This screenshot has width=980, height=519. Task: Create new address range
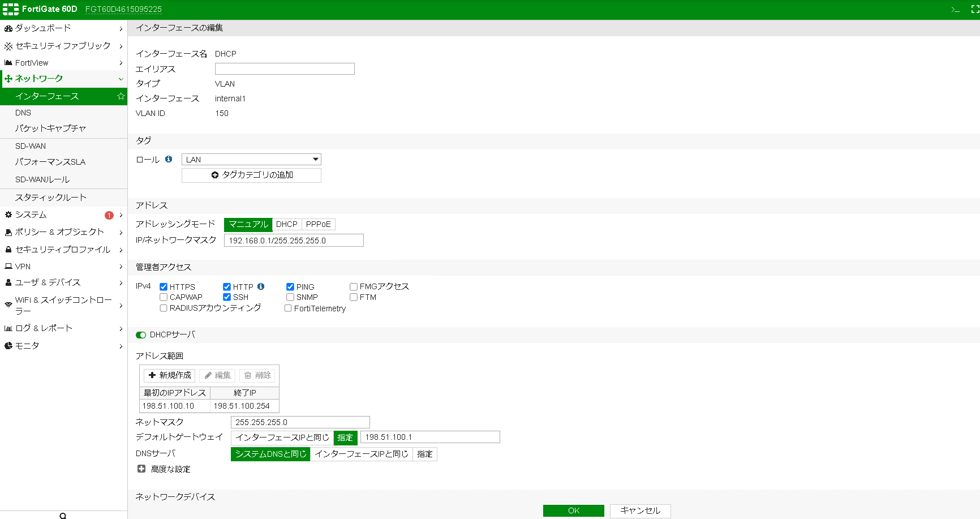170,376
